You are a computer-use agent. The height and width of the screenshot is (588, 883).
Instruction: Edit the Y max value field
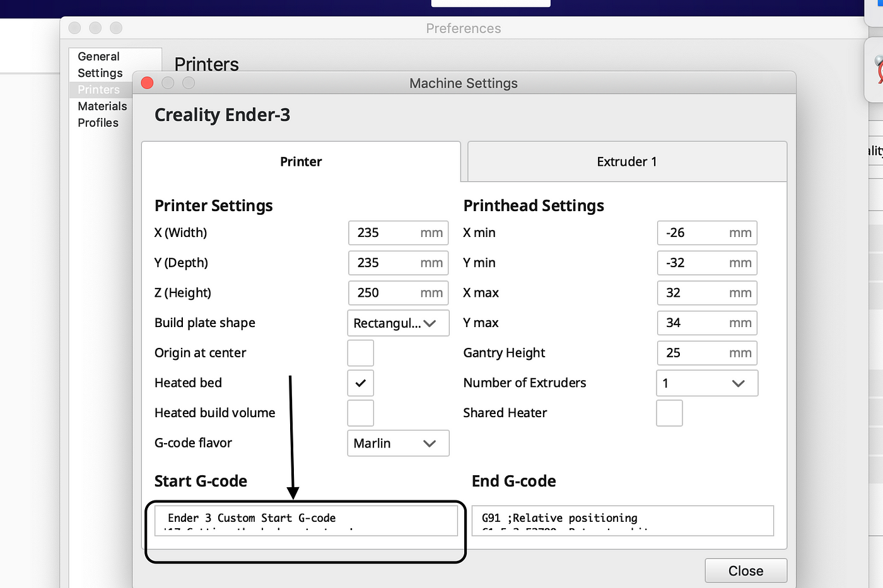[707, 323]
